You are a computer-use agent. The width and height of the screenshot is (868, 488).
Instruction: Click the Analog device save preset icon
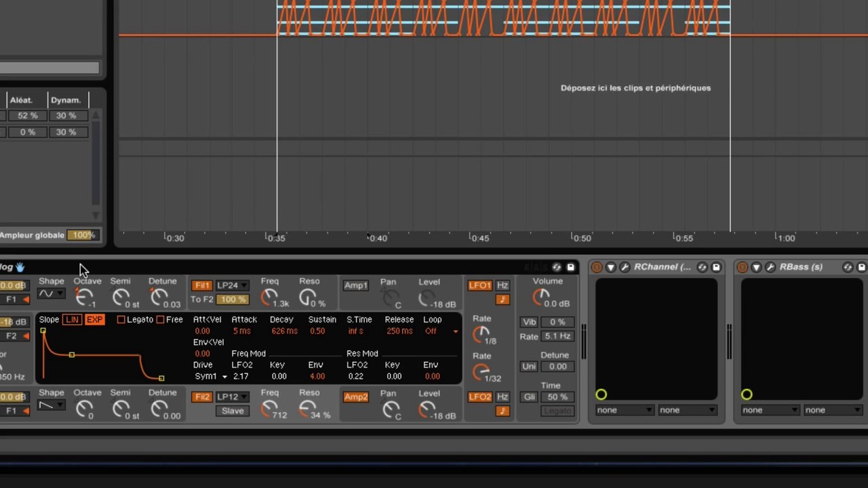click(571, 268)
